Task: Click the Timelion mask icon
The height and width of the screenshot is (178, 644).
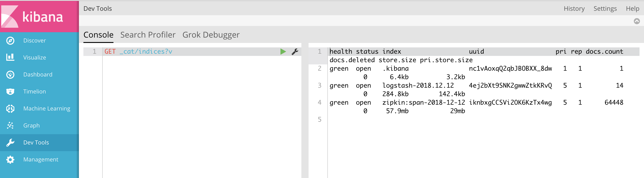Action: click(x=10, y=91)
